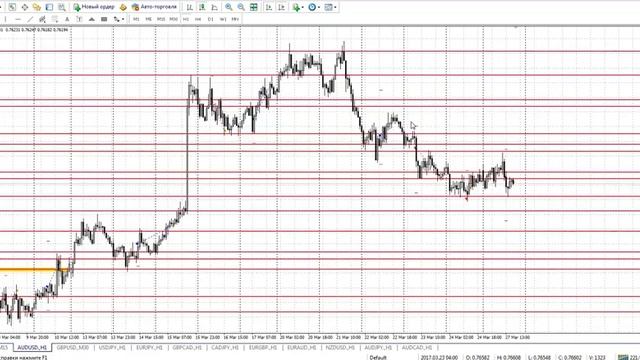Click the Default profile in status bar
This screenshot has width=640, height=360.
pos(378,358)
